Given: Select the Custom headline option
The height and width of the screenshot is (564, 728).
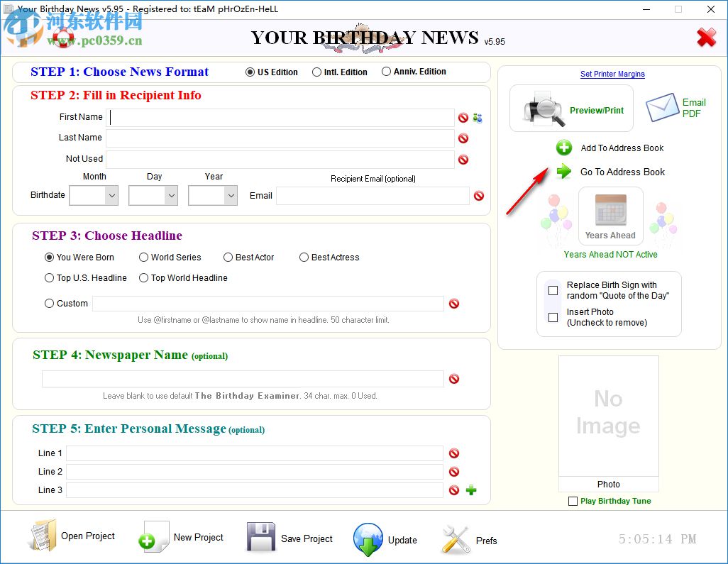Looking at the screenshot, I should pyautogui.click(x=46, y=303).
